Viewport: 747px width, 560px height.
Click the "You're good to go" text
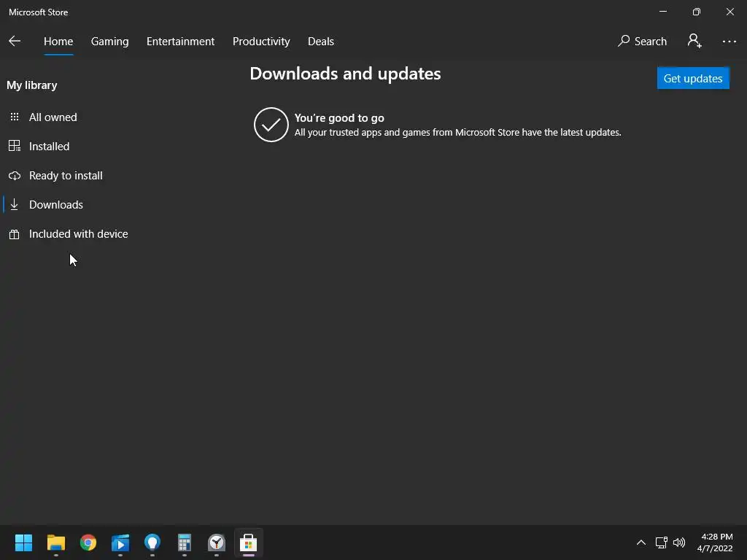pyautogui.click(x=339, y=118)
